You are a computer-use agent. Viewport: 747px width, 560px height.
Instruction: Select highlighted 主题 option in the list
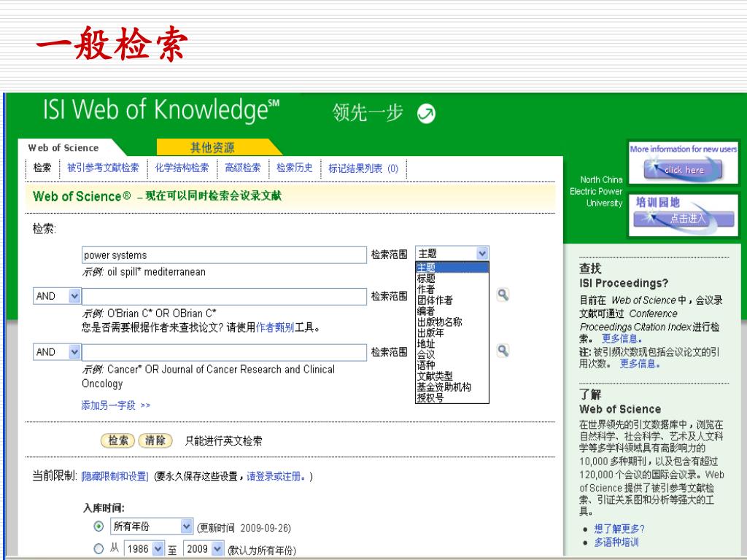[452, 267]
